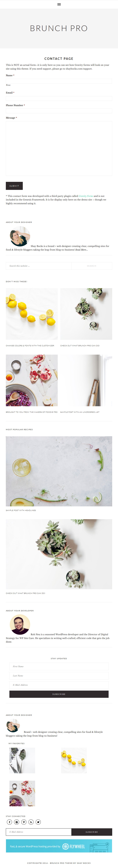Open the hamburger navigation menu
Screen dimensions: 118x868
coord(59,4)
